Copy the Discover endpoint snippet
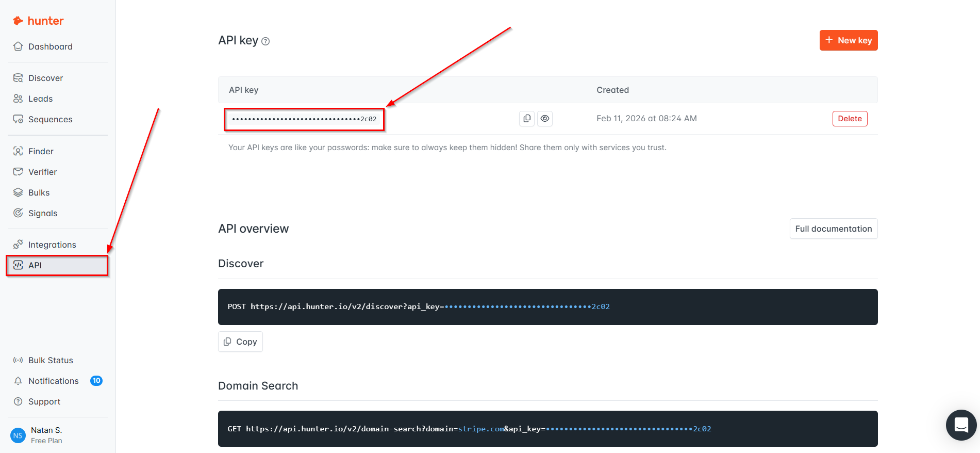Image resolution: width=980 pixels, height=453 pixels. coord(240,342)
